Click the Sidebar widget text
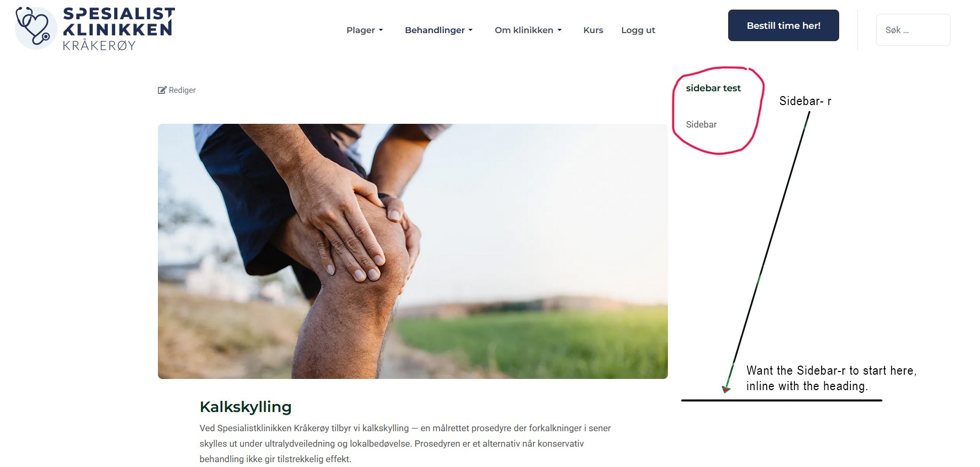The width and height of the screenshot is (980, 467). 701,124
